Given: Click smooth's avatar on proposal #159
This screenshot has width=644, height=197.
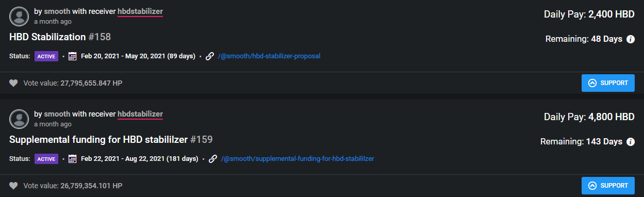Looking at the screenshot, I should pyautogui.click(x=20, y=119).
